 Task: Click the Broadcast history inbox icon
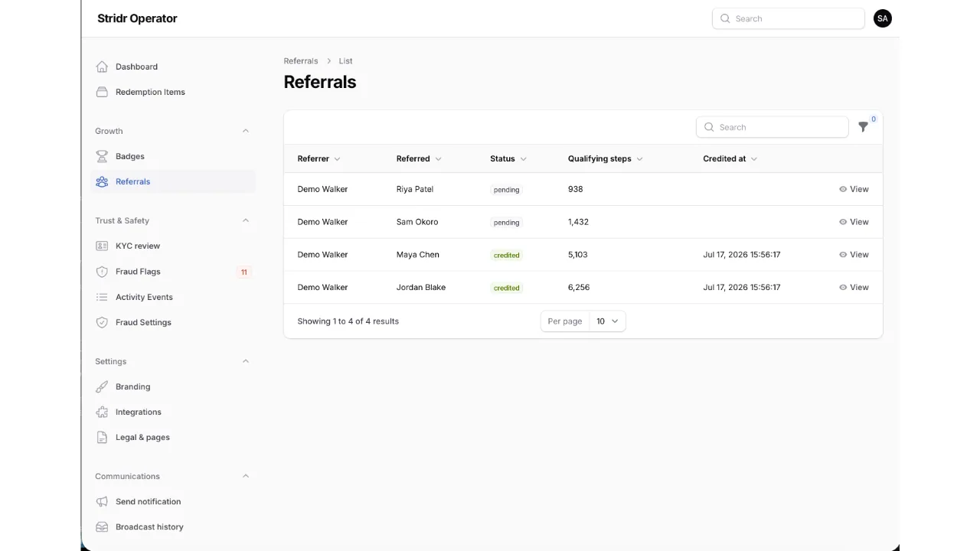(102, 527)
